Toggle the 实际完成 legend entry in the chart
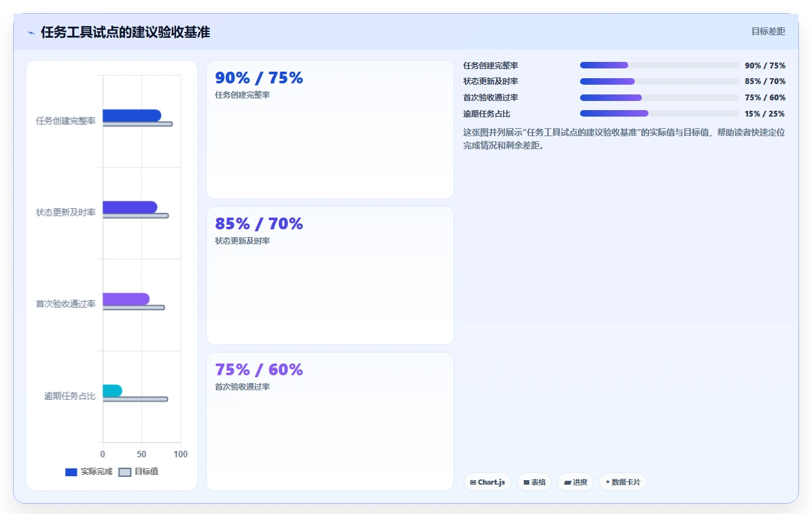 point(89,472)
